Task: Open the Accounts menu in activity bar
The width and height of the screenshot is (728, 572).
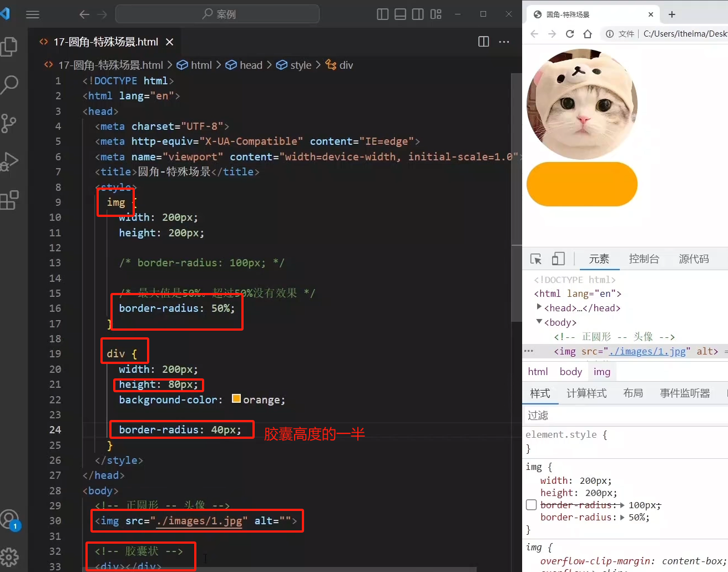Action: tap(9, 520)
